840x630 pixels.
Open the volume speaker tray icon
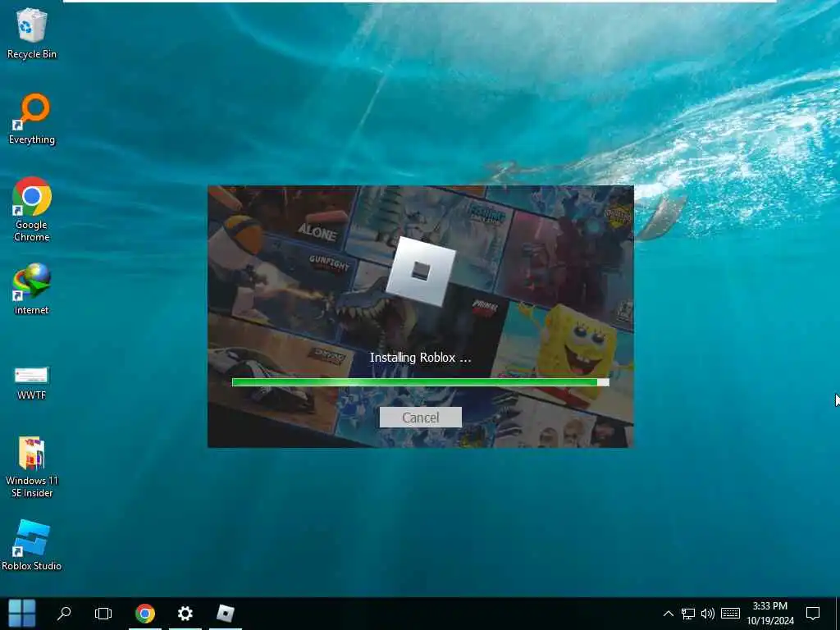tap(708, 614)
